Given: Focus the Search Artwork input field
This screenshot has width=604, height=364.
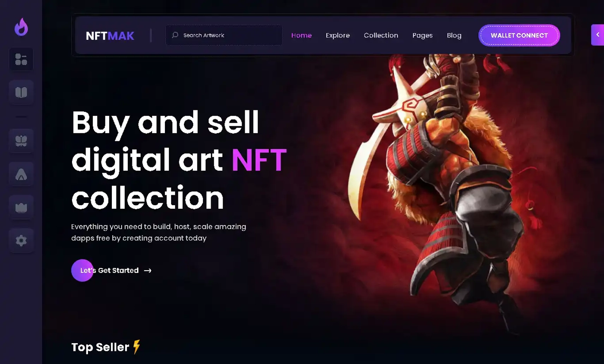Looking at the screenshot, I should point(224,35).
